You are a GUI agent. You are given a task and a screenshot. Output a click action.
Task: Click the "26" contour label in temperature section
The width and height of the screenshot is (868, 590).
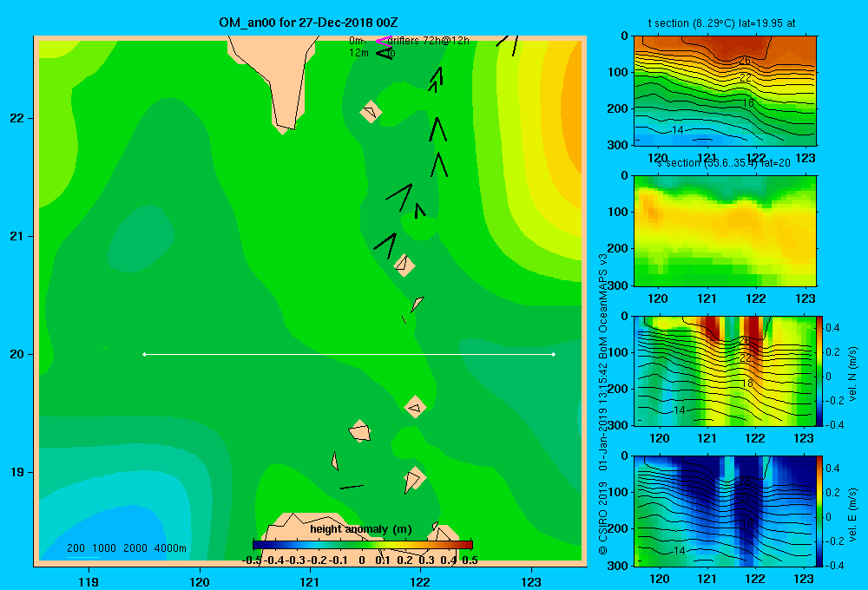point(745,61)
